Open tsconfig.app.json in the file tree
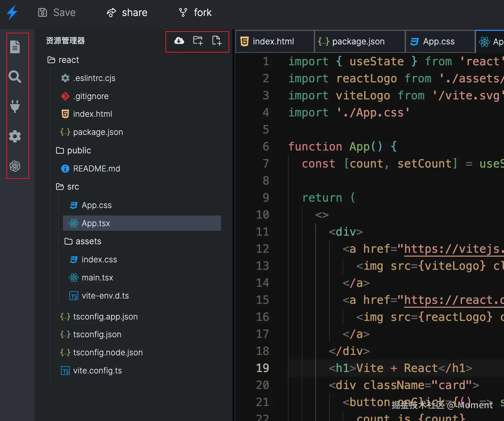Screen dimensions: 504x421 (x=99, y=317)
